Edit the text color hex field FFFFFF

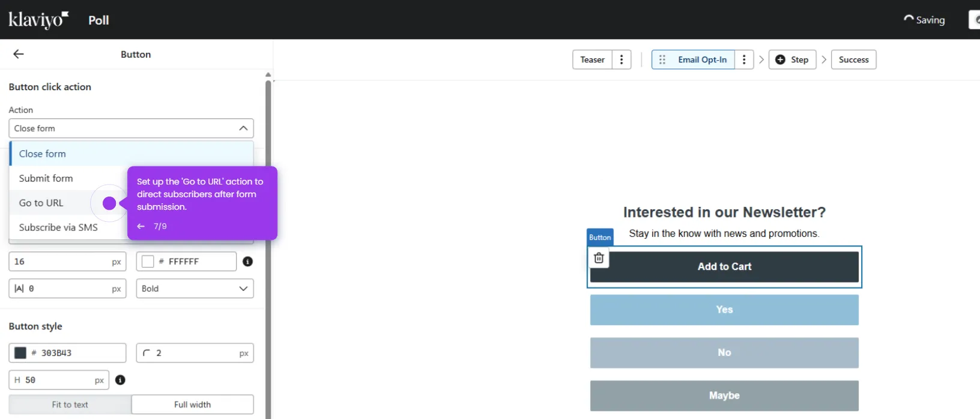click(186, 261)
